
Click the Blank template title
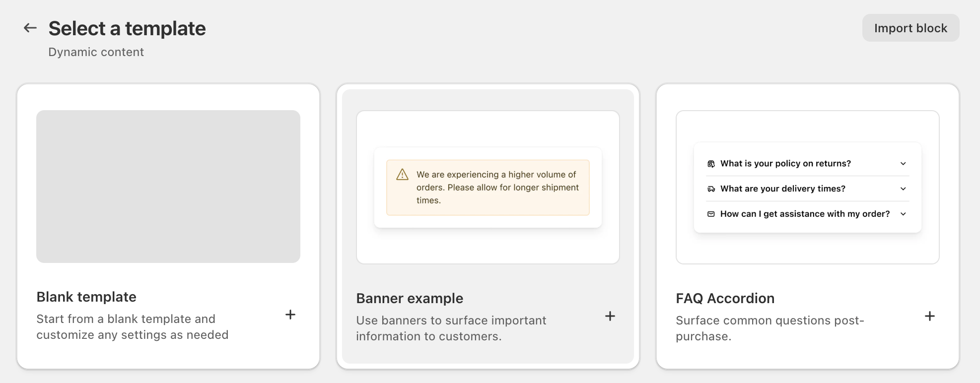pos(86,297)
